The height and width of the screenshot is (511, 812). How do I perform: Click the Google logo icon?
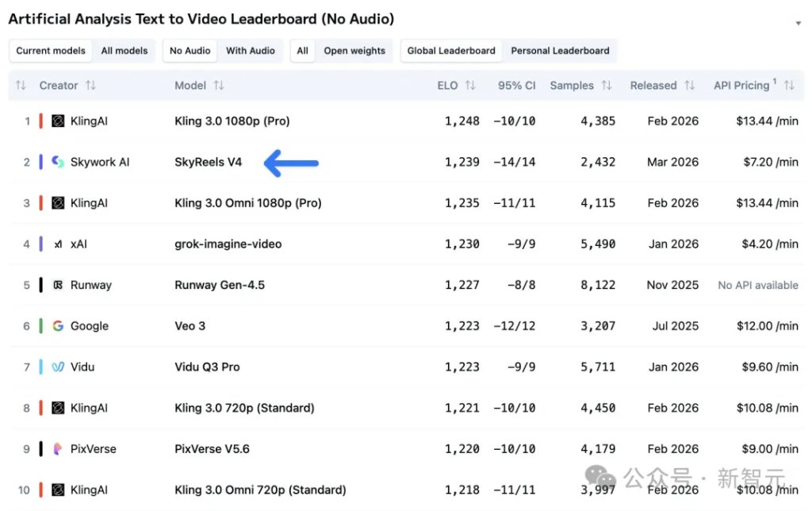[x=58, y=326]
